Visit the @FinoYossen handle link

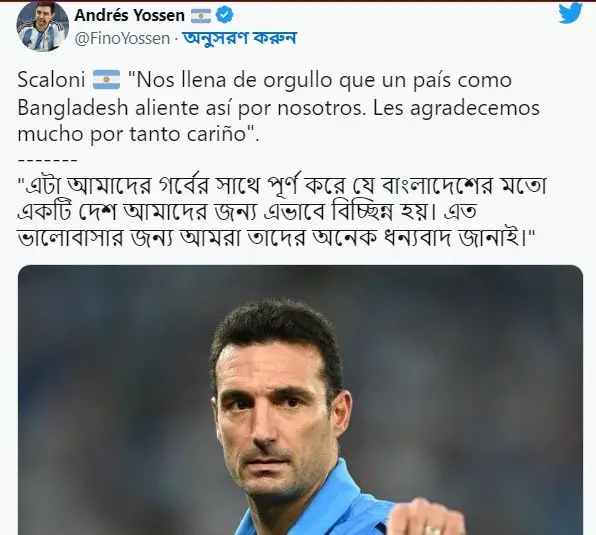point(122,39)
